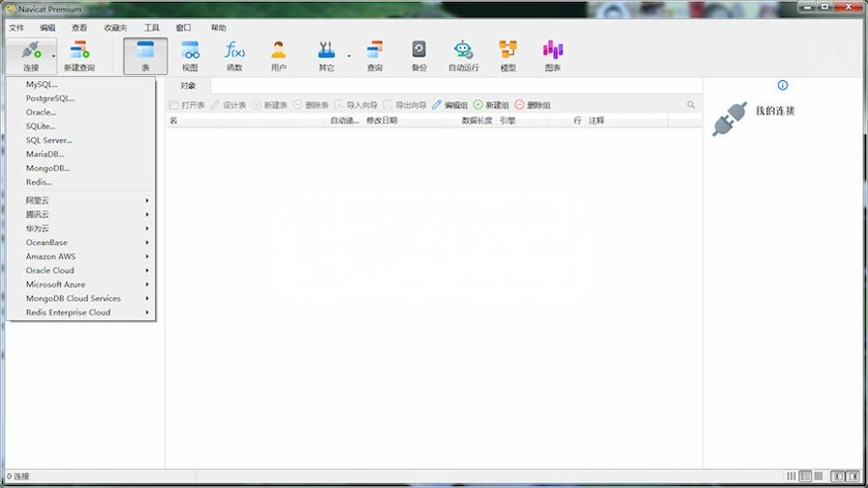Expand the 阿里云 submenu

point(81,201)
